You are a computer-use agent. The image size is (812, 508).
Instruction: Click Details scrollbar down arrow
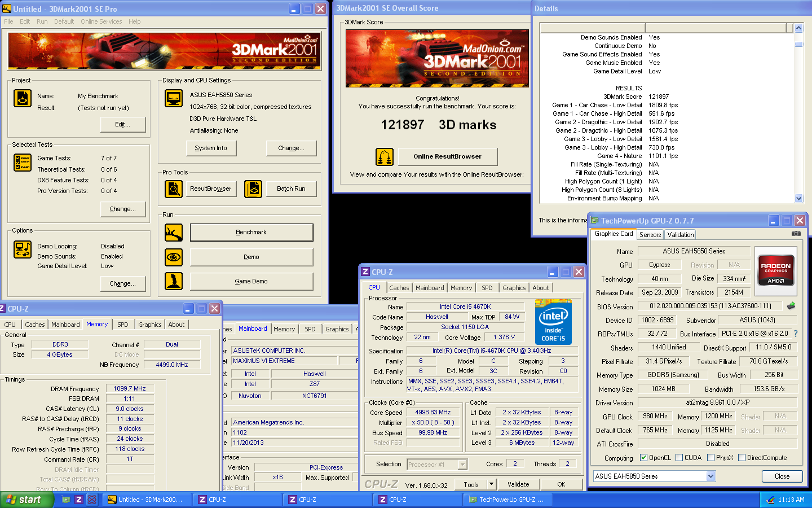tap(798, 198)
